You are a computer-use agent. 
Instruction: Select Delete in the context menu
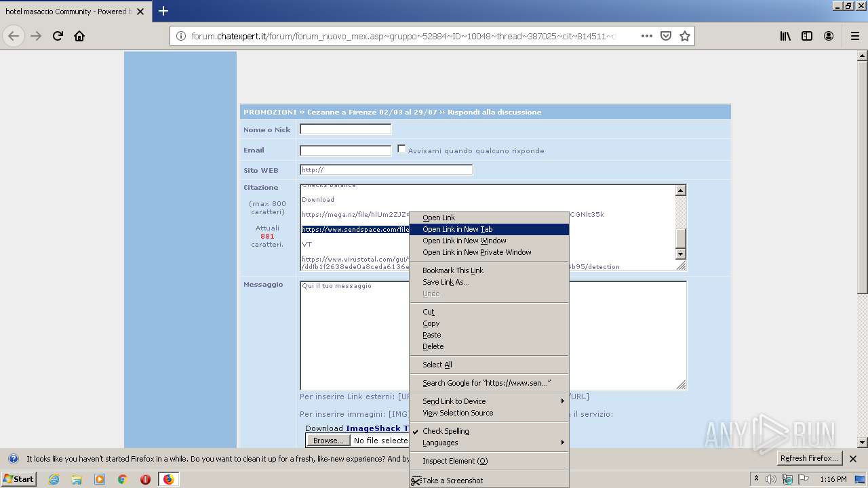click(x=489, y=346)
